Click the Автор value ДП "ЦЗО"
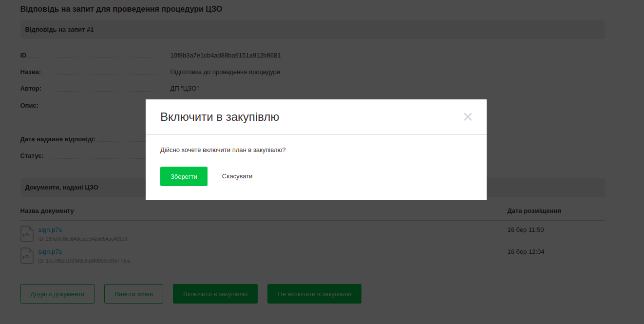Viewport: 644px width, 324px height. (x=185, y=89)
